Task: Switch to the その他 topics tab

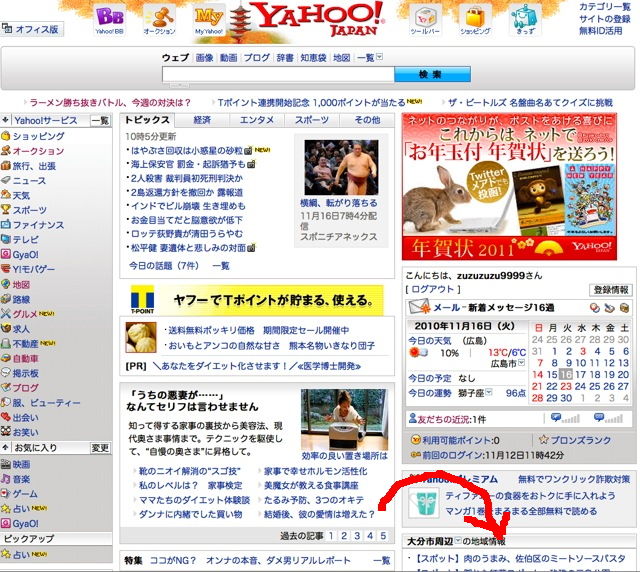Action: coord(367,120)
